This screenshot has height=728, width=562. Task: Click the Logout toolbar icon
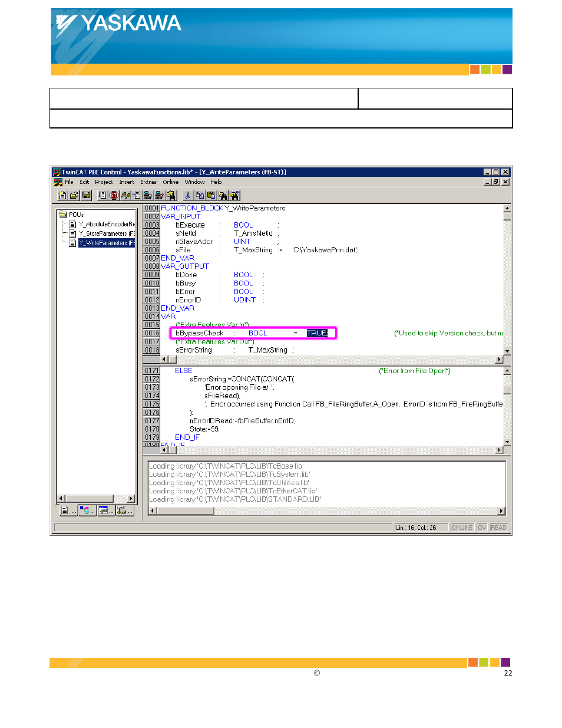(x=160, y=195)
